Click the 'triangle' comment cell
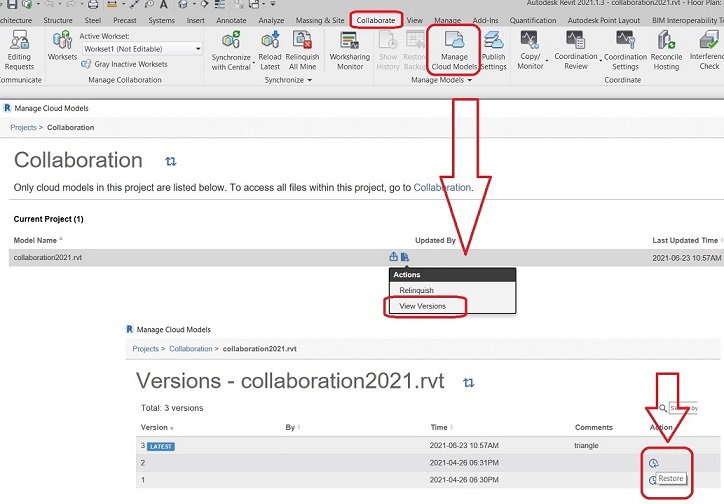Screen dimensions: 724x504 click(x=586, y=445)
